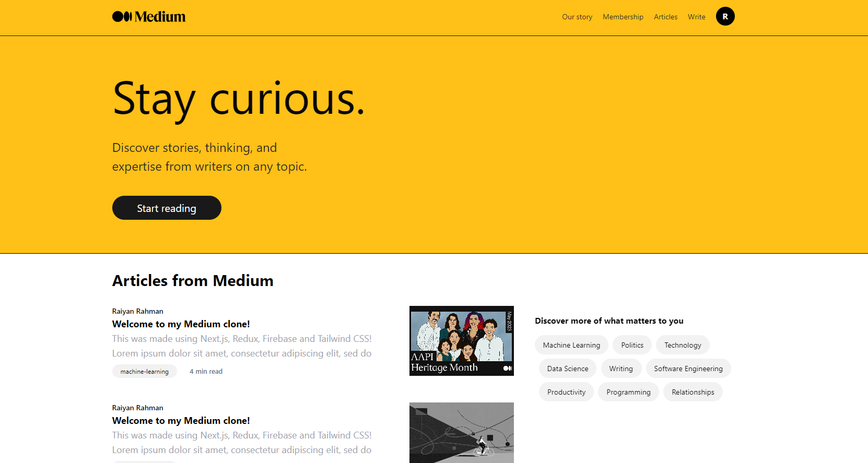The width and height of the screenshot is (868, 463).
Task: Open second 'Welcome to my Medium clone!' article title
Action: pos(181,421)
